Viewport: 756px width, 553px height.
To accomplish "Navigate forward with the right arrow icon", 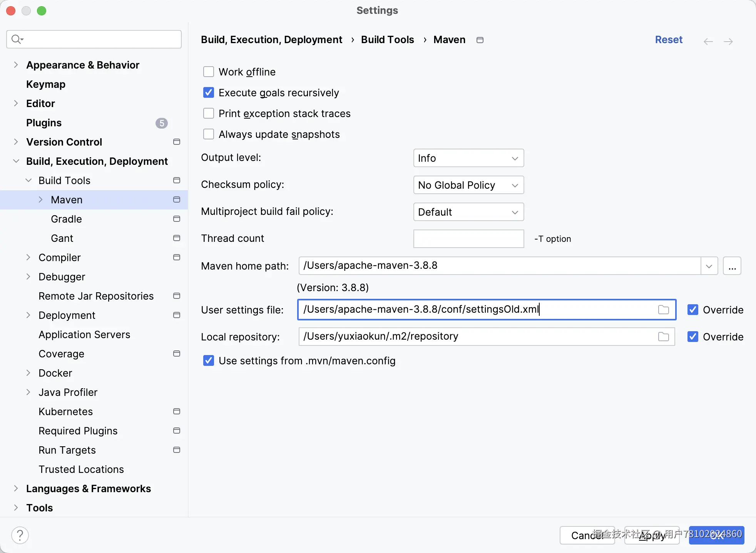I will coord(728,42).
